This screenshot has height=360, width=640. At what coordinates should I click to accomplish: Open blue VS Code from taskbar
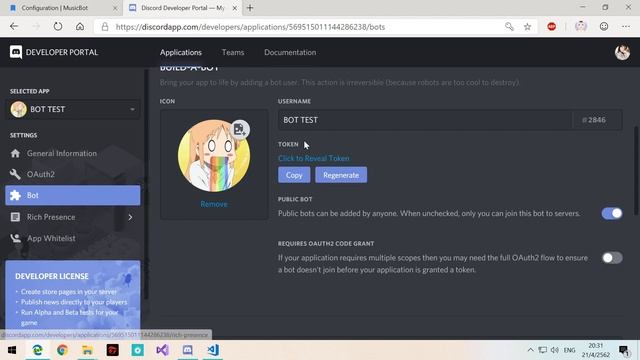click(213, 350)
